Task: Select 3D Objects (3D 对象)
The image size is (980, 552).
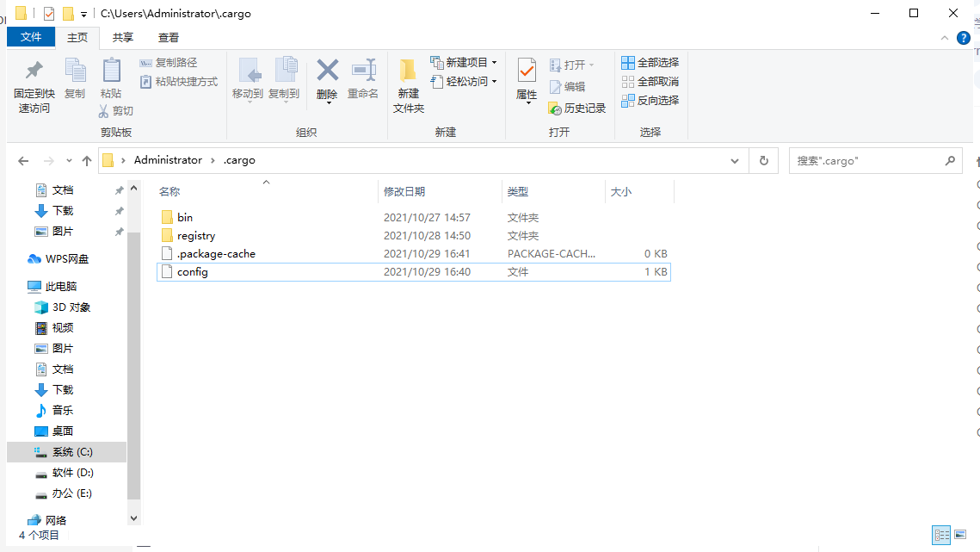Action: [x=63, y=307]
